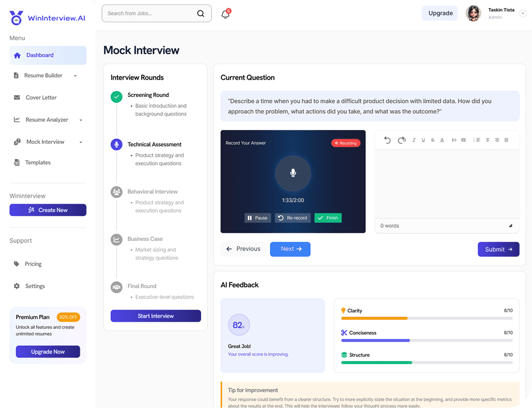Open Cover Letter from the sidebar

pos(41,98)
